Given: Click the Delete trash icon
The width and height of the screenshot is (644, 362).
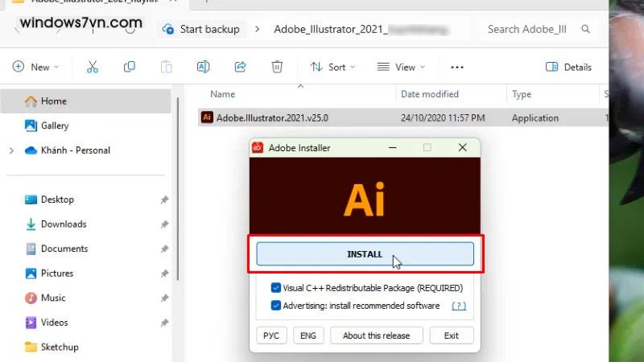Looking at the screenshot, I should click(277, 67).
